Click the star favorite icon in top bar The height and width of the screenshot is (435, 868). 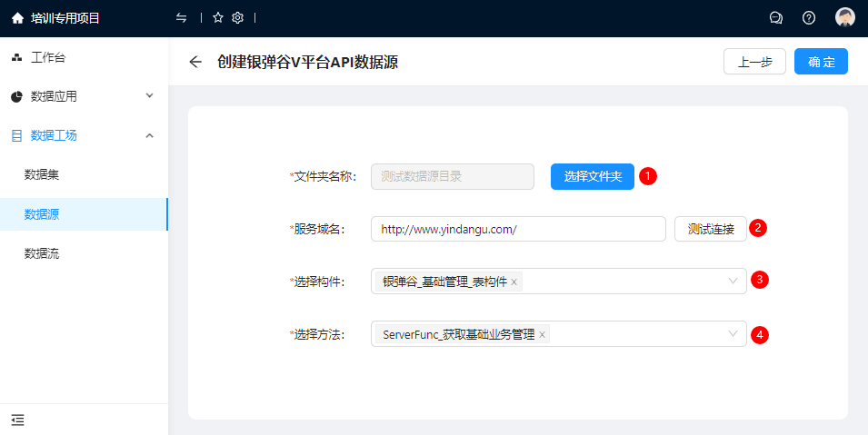[218, 18]
